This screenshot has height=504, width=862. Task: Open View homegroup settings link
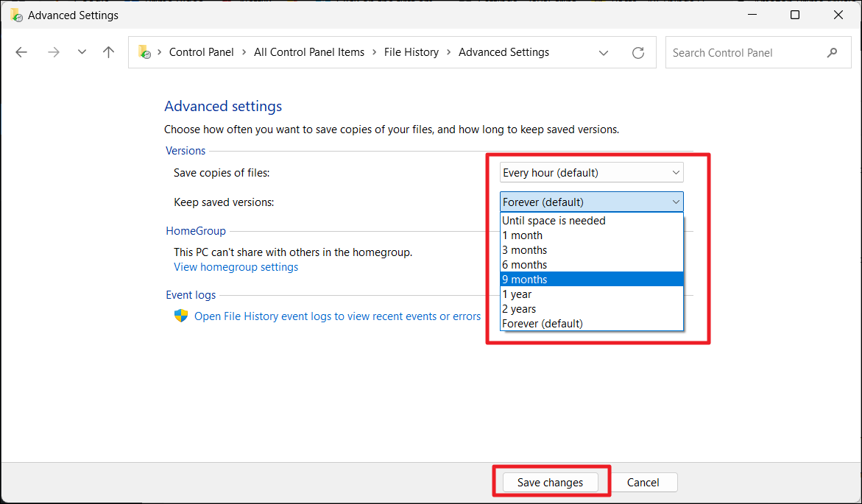[236, 267]
